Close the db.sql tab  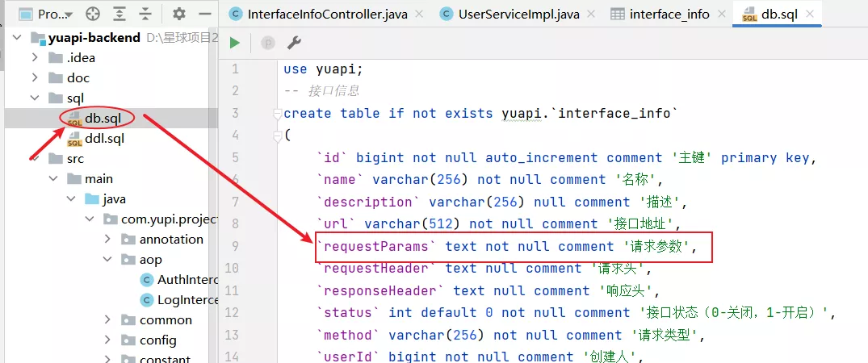click(x=811, y=15)
